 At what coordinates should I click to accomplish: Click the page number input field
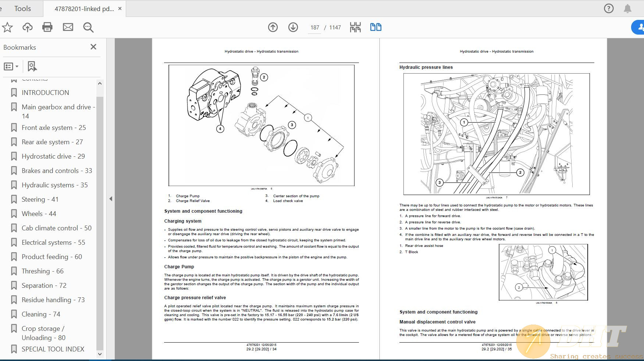point(314,28)
